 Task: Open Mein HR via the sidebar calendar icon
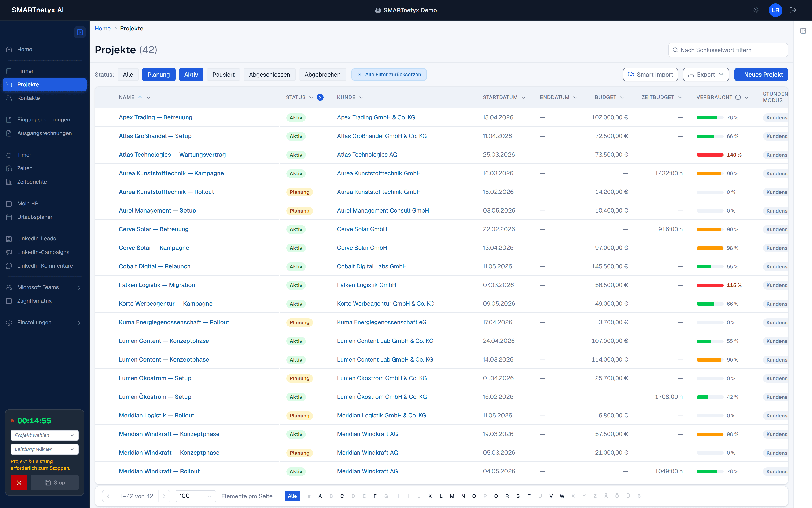[9, 204]
